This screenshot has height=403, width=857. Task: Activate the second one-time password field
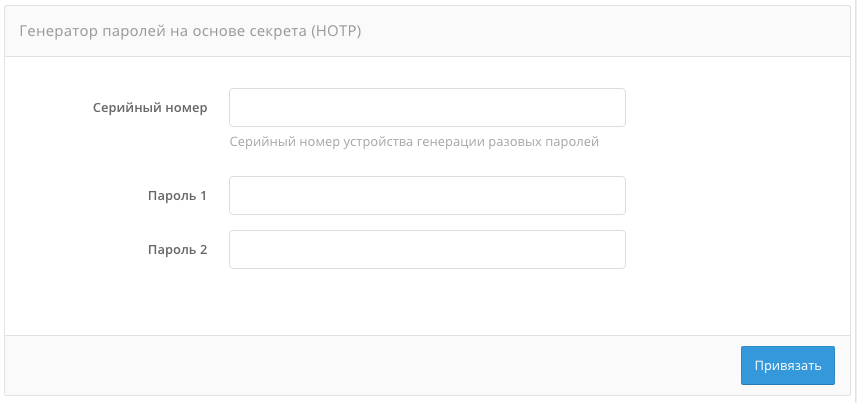427,250
